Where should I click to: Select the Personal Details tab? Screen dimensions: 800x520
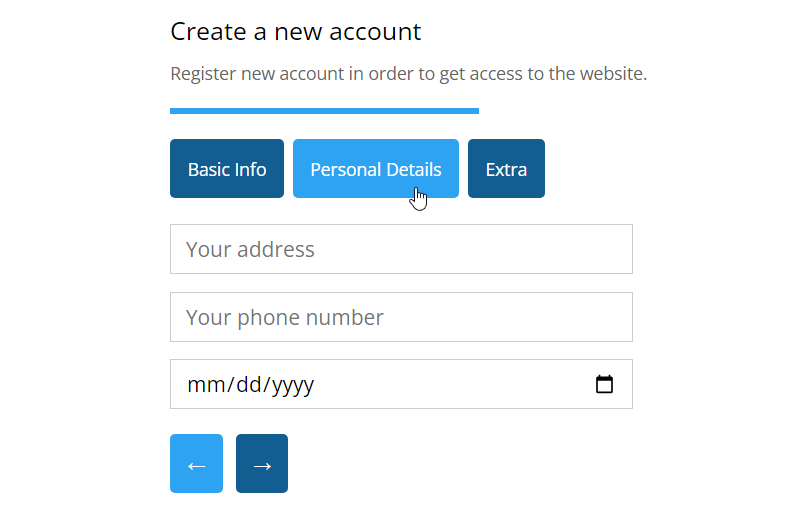375,169
